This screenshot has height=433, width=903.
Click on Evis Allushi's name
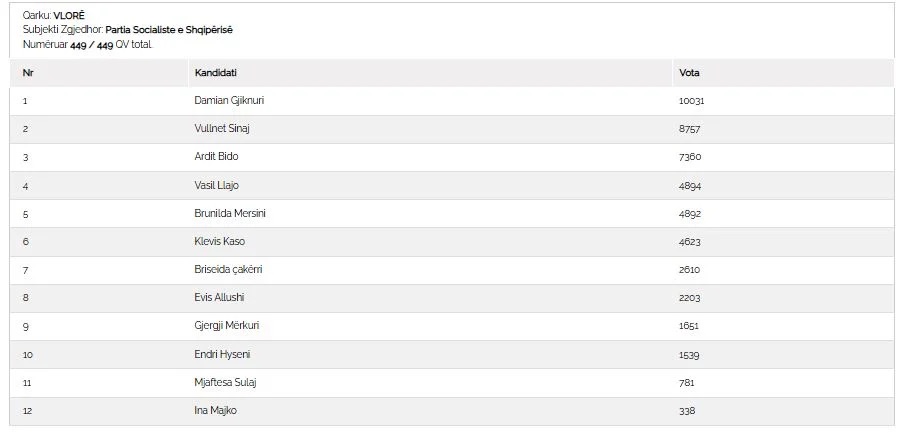pyautogui.click(x=219, y=298)
